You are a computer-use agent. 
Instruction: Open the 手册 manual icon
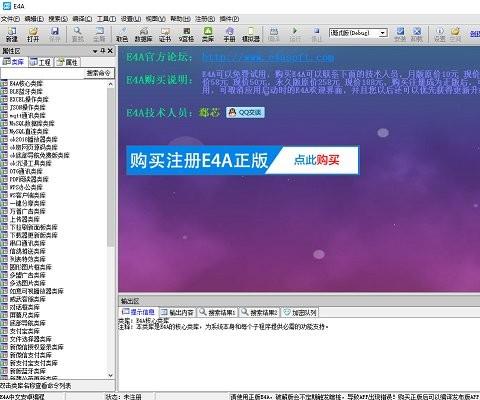pyautogui.click(x=229, y=34)
